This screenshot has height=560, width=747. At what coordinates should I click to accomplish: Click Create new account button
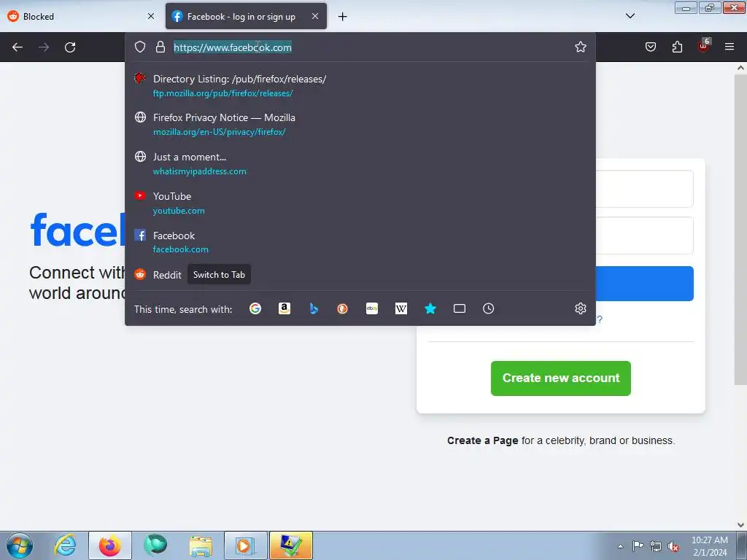tap(561, 378)
